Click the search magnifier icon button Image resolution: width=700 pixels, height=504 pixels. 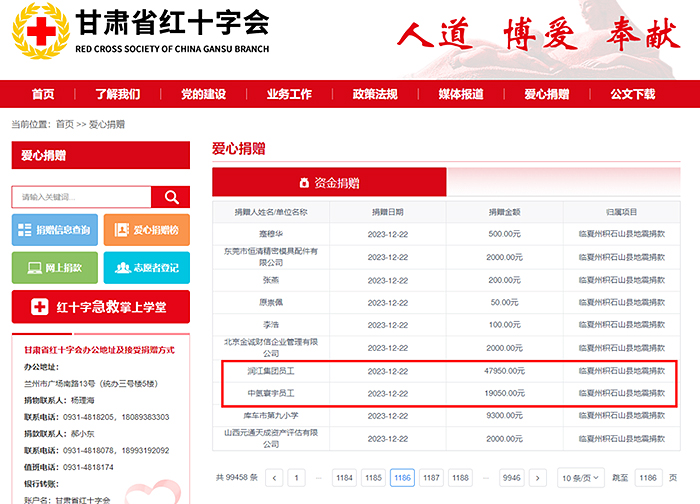(171, 197)
